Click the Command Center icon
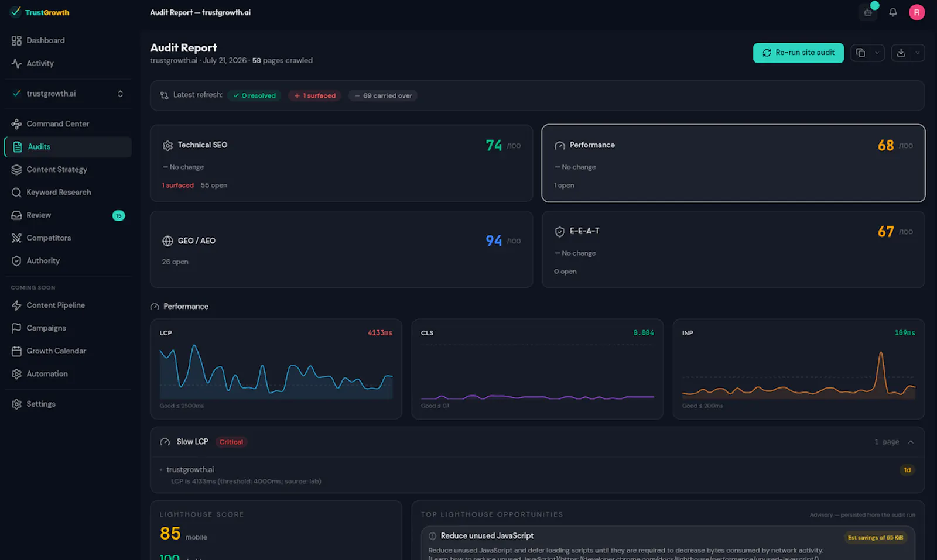The image size is (937, 560). pyautogui.click(x=16, y=124)
